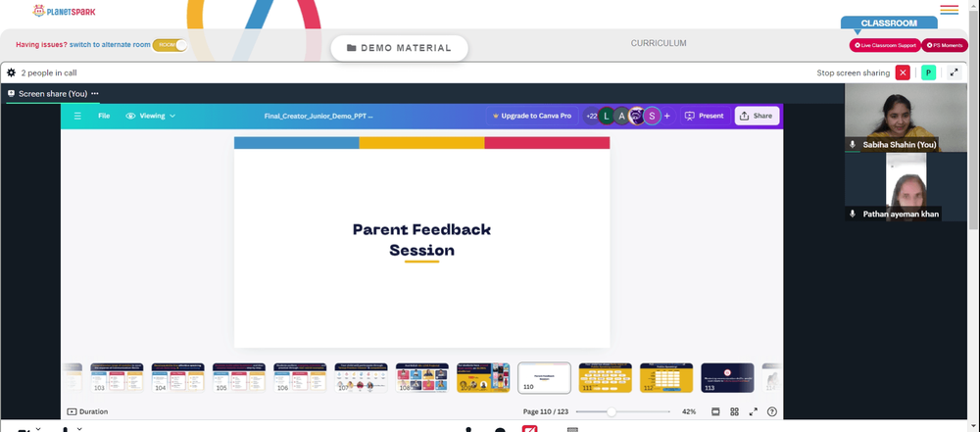Select page thumbnail 109
980x432 pixels.
coord(483,377)
